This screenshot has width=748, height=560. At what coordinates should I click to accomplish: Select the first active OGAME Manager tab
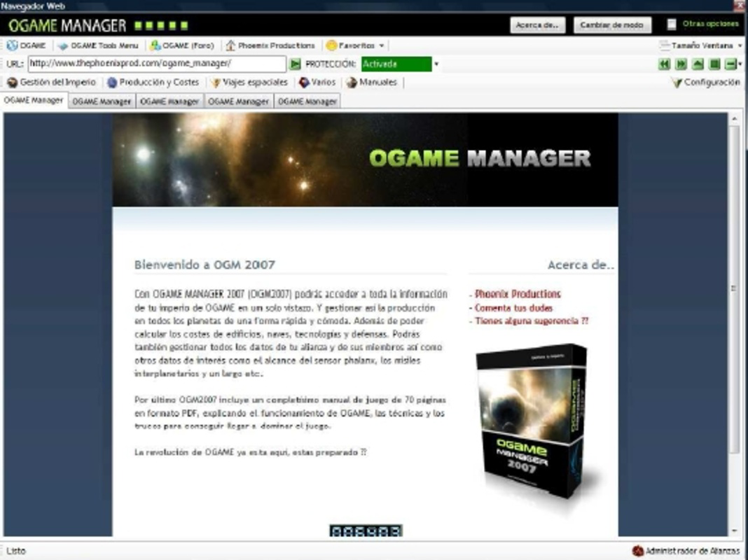point(34,101)
